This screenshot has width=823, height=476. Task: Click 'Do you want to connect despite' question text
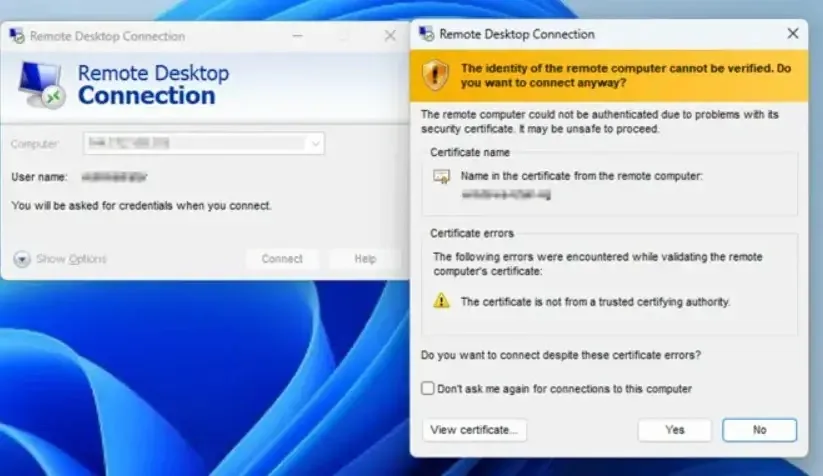[561, 355]
